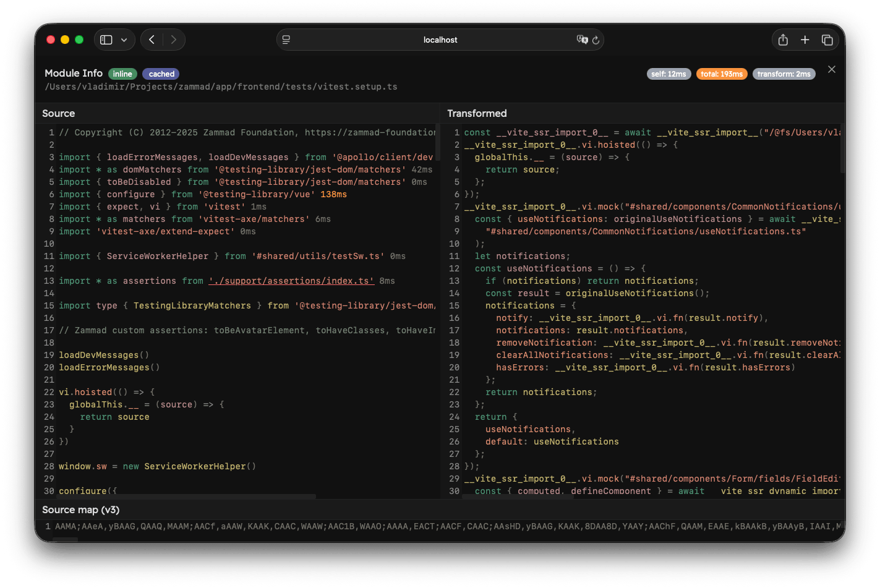Image resolution: width=880 pixels, height=588 pixels.
Task: Open website translation icon in the address bar
Action: click(x=582, y=40)
